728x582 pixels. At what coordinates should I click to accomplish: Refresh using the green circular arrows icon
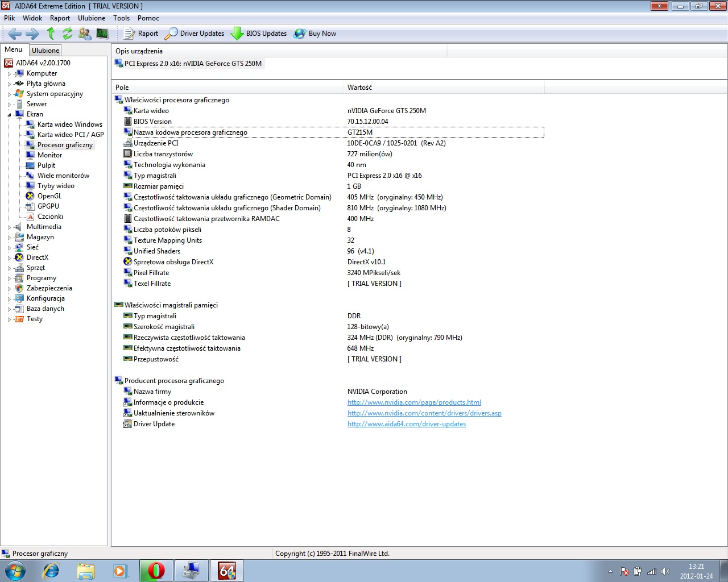click(x=68, y=34)
